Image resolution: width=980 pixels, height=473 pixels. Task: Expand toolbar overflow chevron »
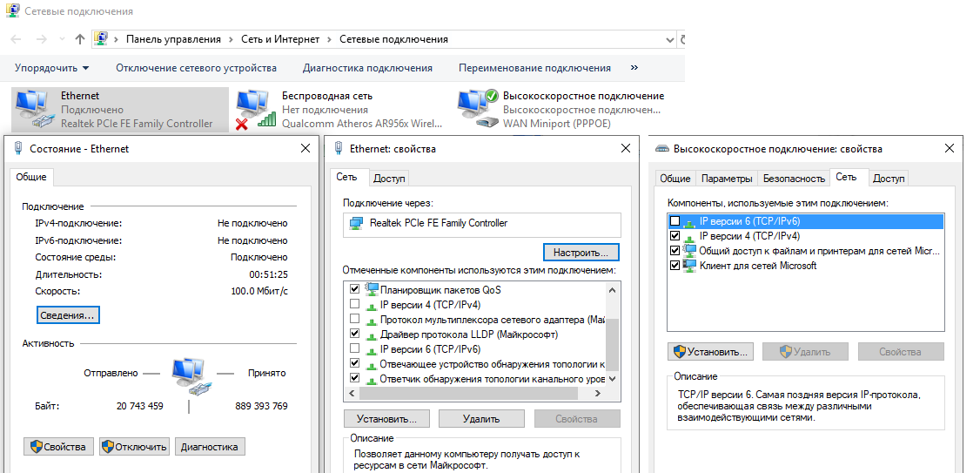coord(634,68)
